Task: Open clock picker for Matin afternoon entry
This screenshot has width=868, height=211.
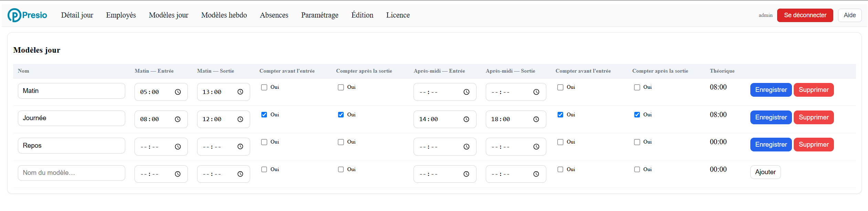Action: click(x=466, y=92)
